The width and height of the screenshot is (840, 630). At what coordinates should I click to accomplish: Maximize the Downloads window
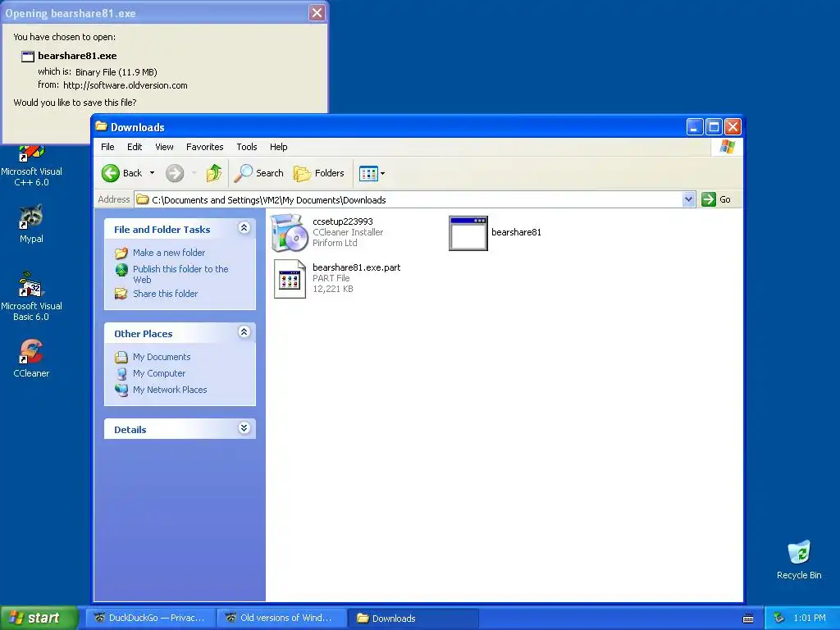[x=714, y=127]
